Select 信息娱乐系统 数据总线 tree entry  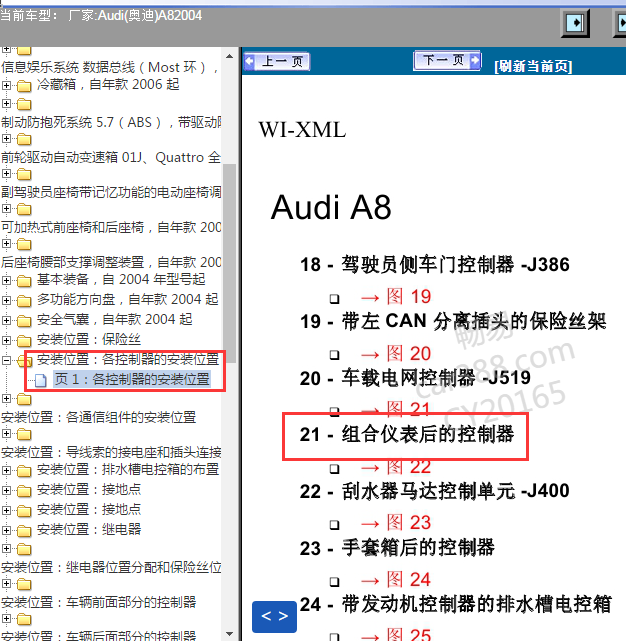click(110, 67)
